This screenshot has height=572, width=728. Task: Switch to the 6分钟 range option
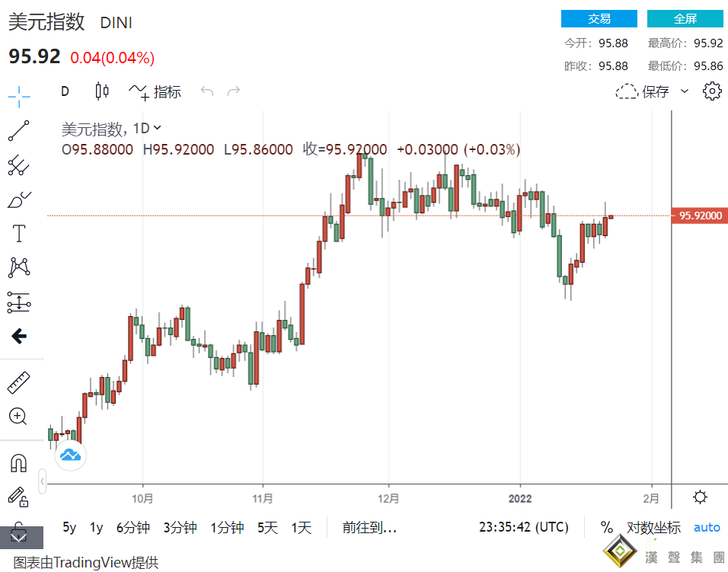[133, 527]
